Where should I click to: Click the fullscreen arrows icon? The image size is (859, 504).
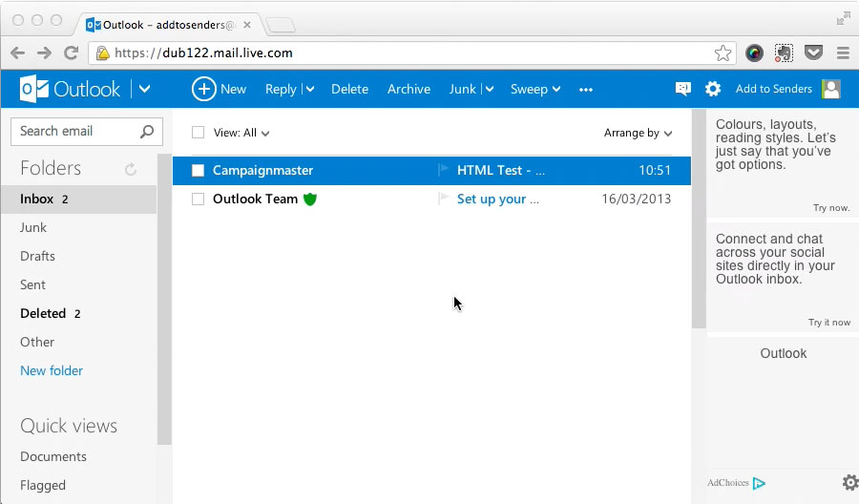(843, 19)
